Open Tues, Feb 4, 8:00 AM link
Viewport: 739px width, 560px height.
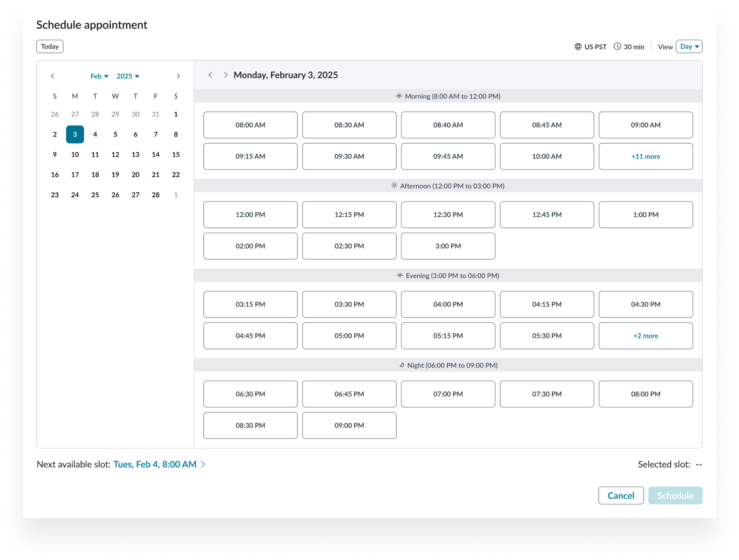tap(155, 464)
